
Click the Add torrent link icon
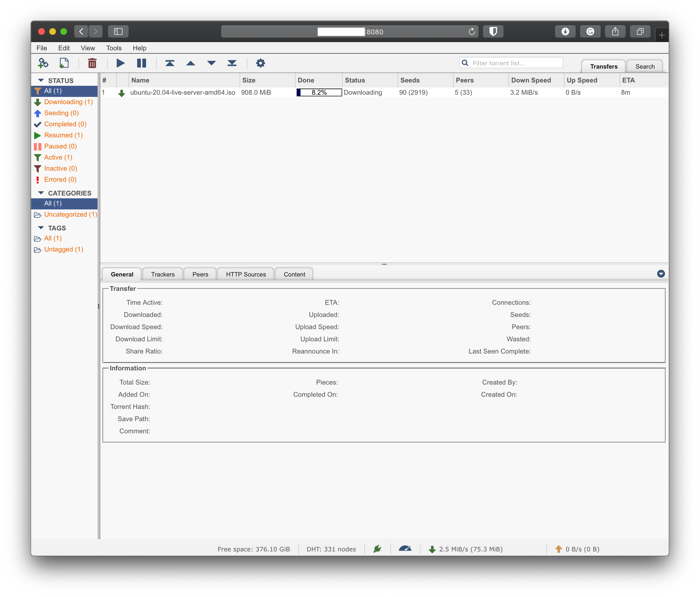(43, 63)
